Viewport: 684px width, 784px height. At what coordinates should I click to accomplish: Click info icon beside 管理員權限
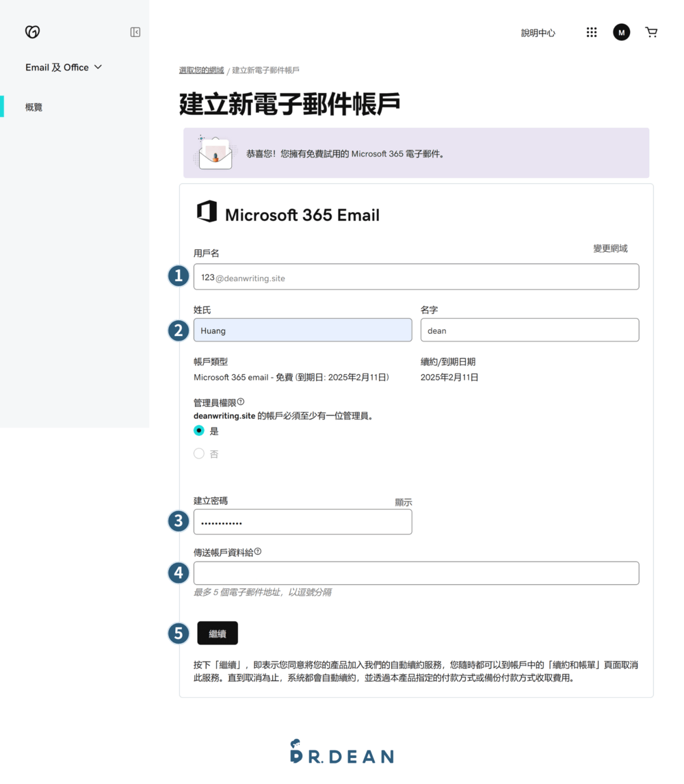coord(241,402)
